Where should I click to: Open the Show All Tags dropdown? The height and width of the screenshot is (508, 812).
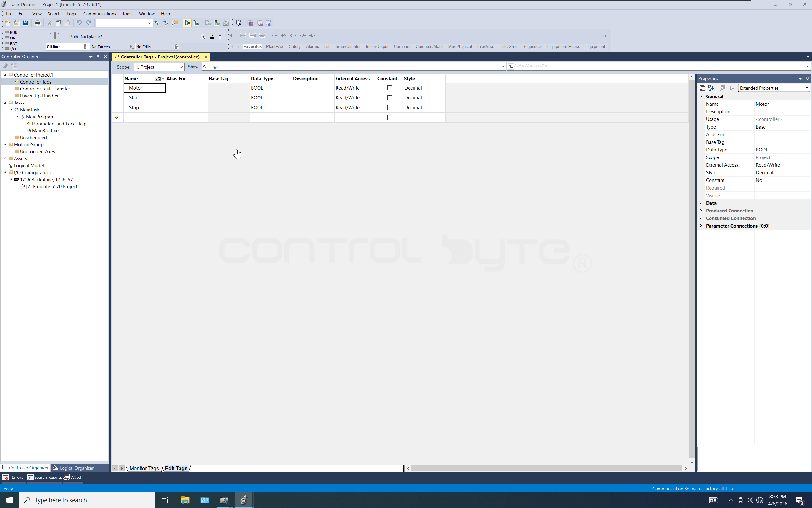[x=354, y=67]
